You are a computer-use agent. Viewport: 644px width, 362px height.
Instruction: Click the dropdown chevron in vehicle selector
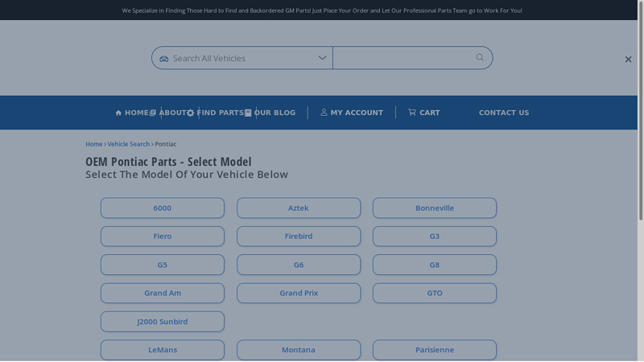(x=322, y=58)
